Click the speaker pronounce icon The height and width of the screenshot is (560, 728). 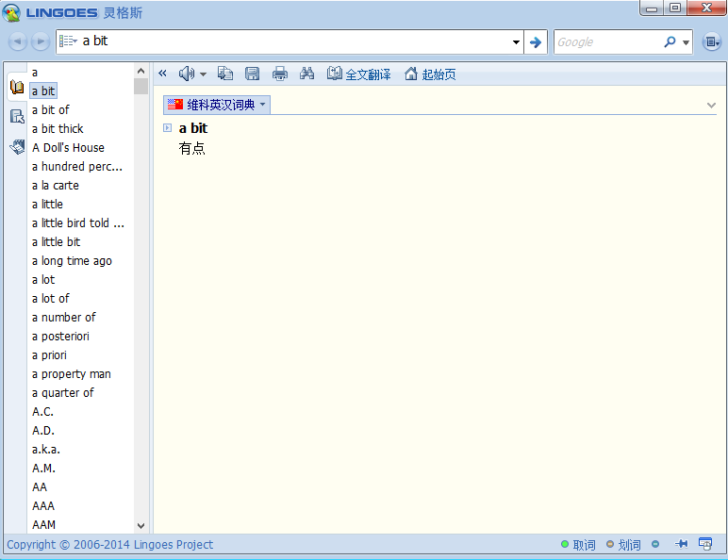click(x=187, y=74)
